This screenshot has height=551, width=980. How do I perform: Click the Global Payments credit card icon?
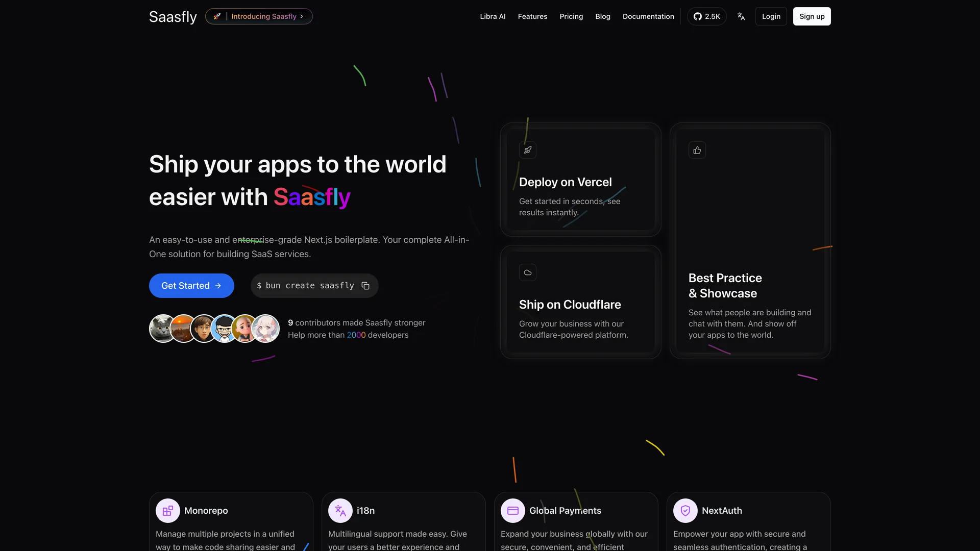tap(512, 510)
